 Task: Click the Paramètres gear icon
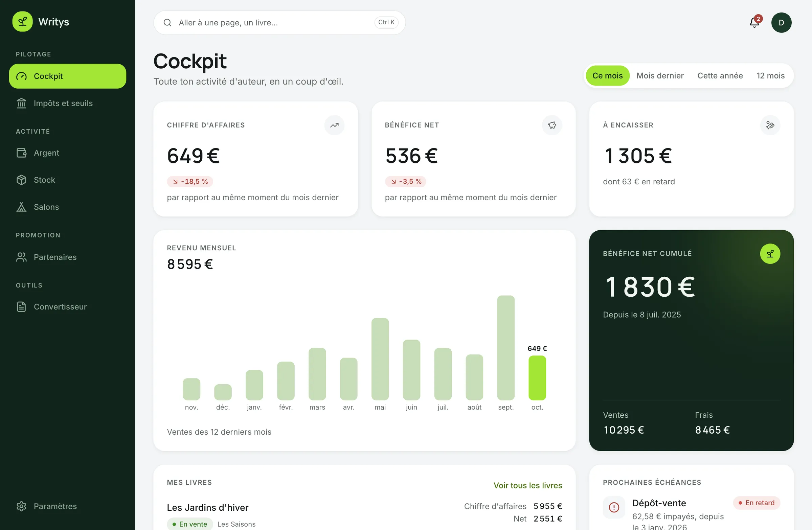click(22, 506)
